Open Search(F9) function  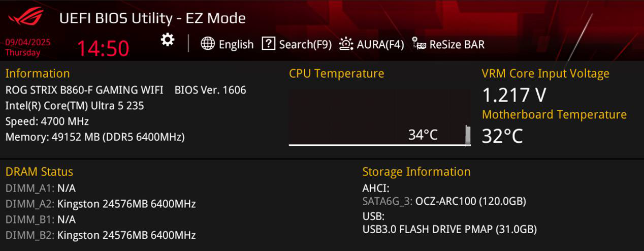305,44
